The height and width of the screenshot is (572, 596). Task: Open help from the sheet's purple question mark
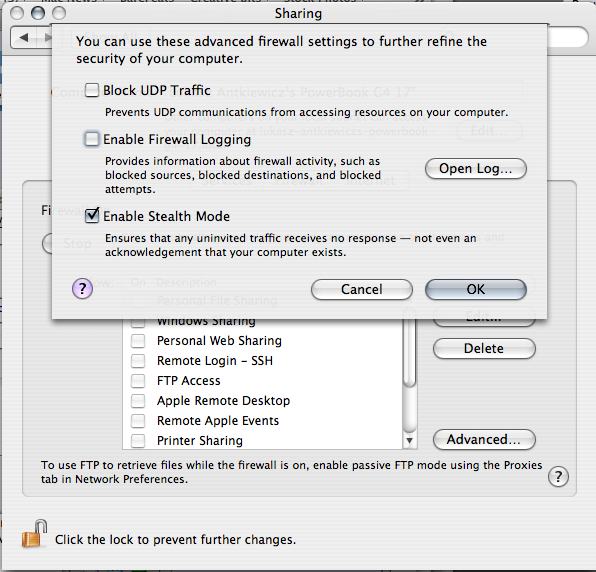82,288
